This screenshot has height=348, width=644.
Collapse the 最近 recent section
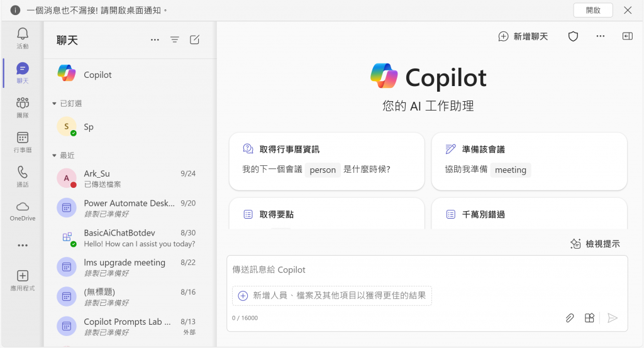54,156
